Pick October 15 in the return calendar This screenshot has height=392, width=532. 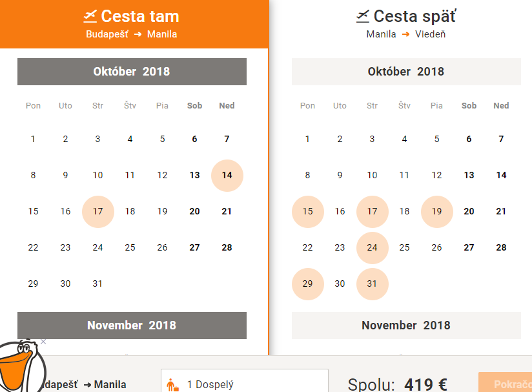(x=308, y=212)
